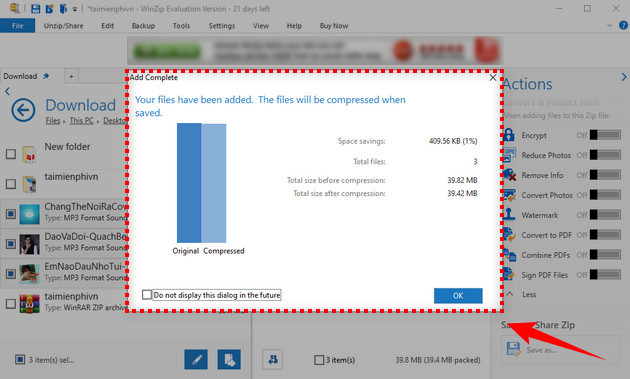Image resolution: width=630 pixels, height=379 pixels.
Task: Click the pencil rename button
Action: pos(196,359)
